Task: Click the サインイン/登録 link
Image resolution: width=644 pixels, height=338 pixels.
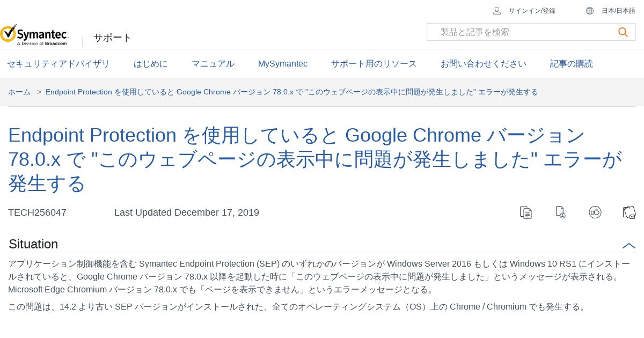Action: pos(532,11)
